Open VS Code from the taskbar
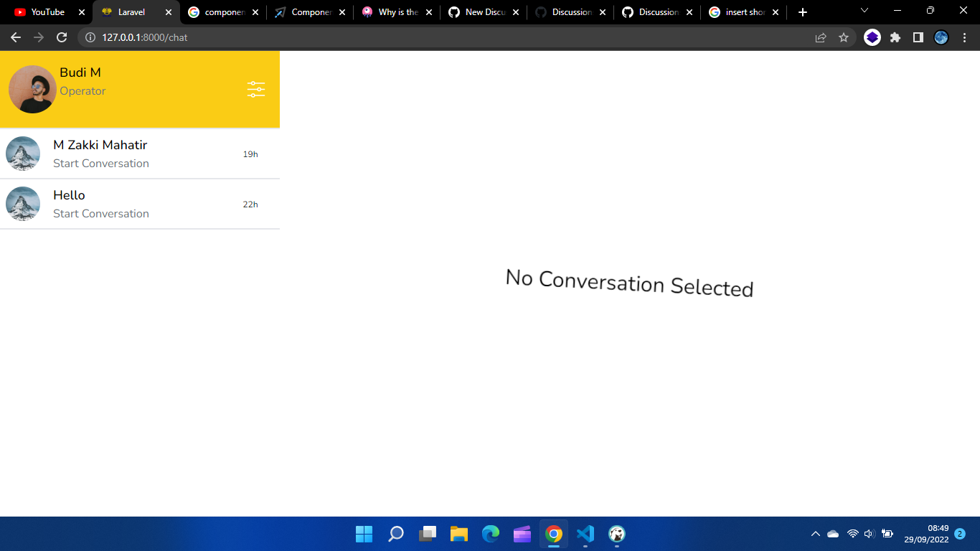 click(x=585, y=534)
